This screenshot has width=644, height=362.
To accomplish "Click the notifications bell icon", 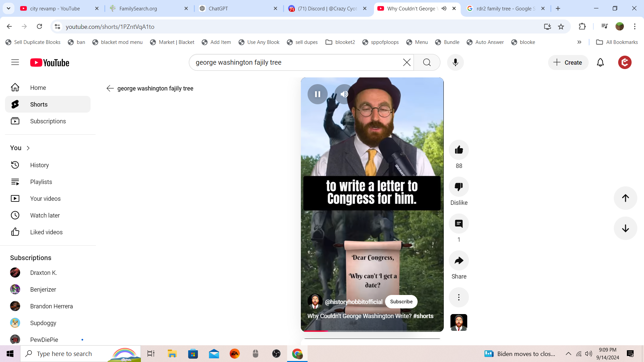I will point(600,63).
